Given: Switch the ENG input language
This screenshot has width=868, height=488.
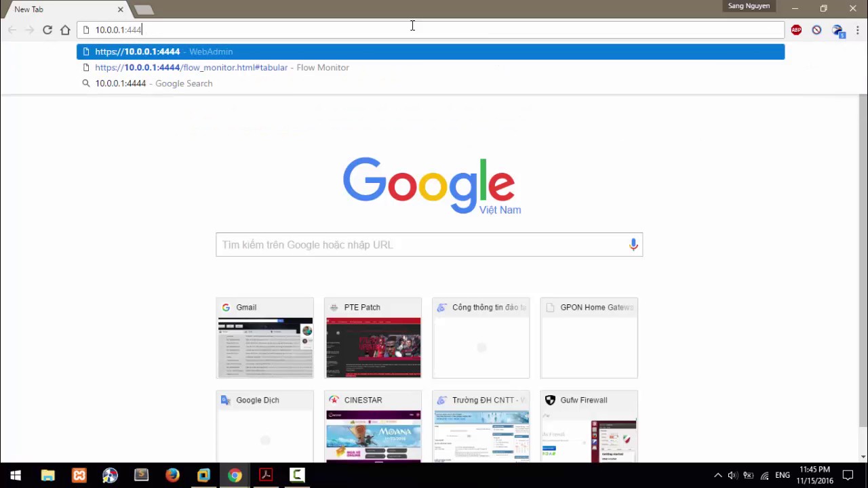Looking at the screenshot, I should click(x=783, y=475).
